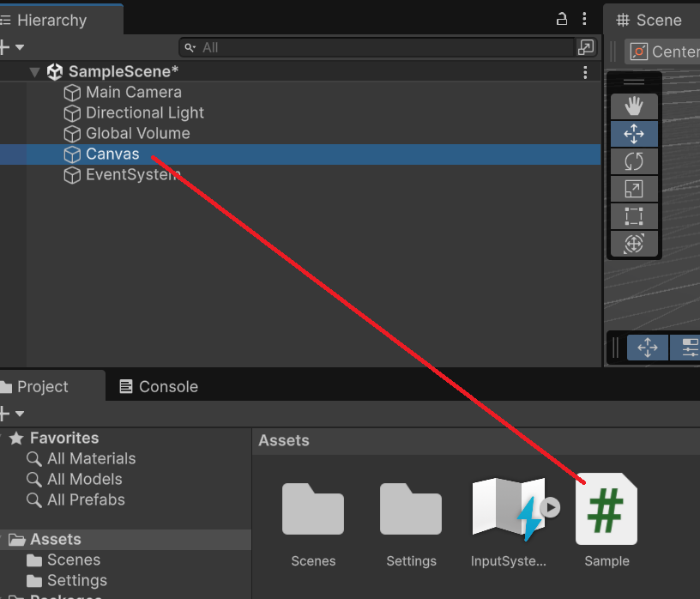This screenshot has height=599, width=700.
Task: Choose the Scale tool
Action: click(634, 189)
